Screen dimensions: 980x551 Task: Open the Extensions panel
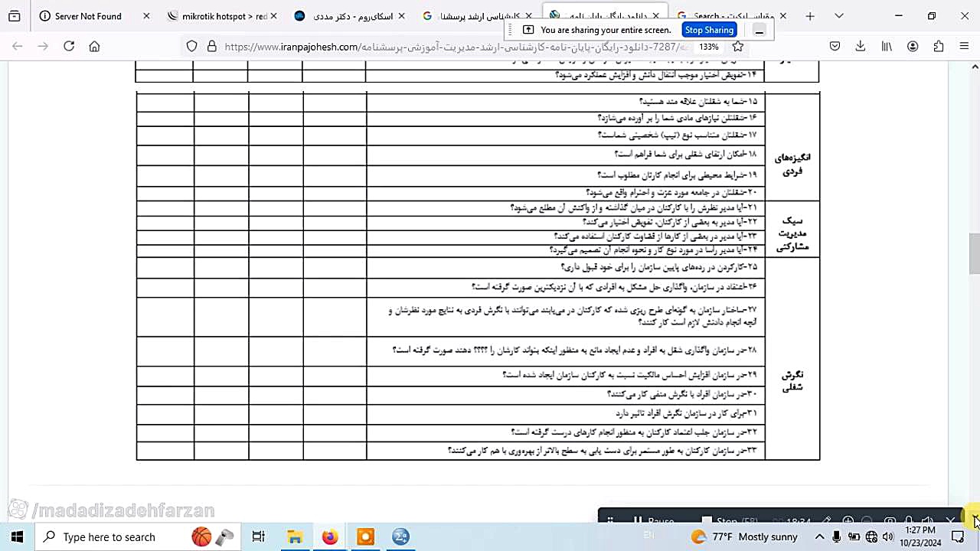(939, 47)
